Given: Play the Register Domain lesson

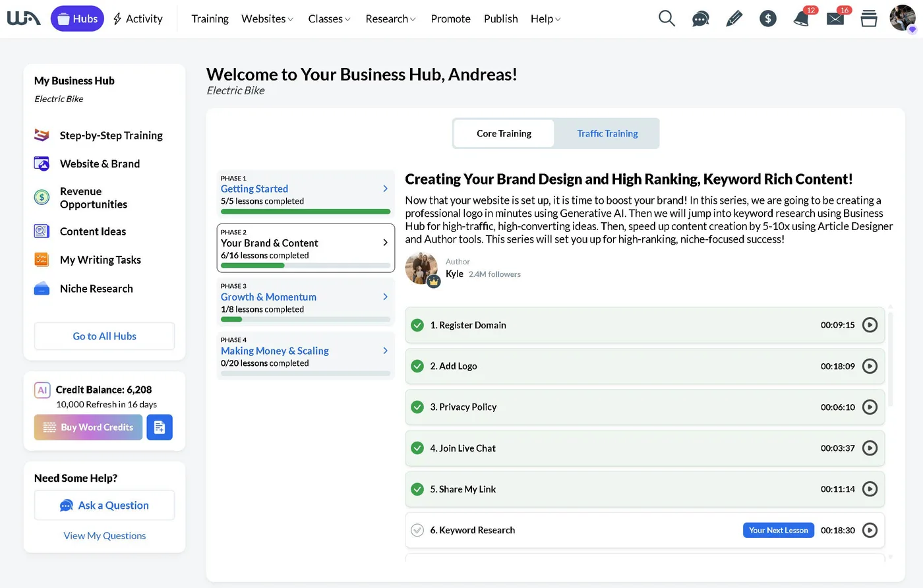Looking at the screenshot, I should coord(870,325).
